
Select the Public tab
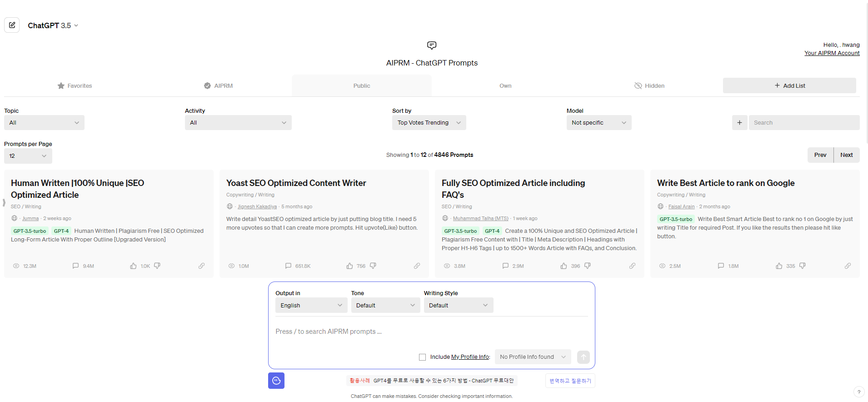[x=362, y=85]
